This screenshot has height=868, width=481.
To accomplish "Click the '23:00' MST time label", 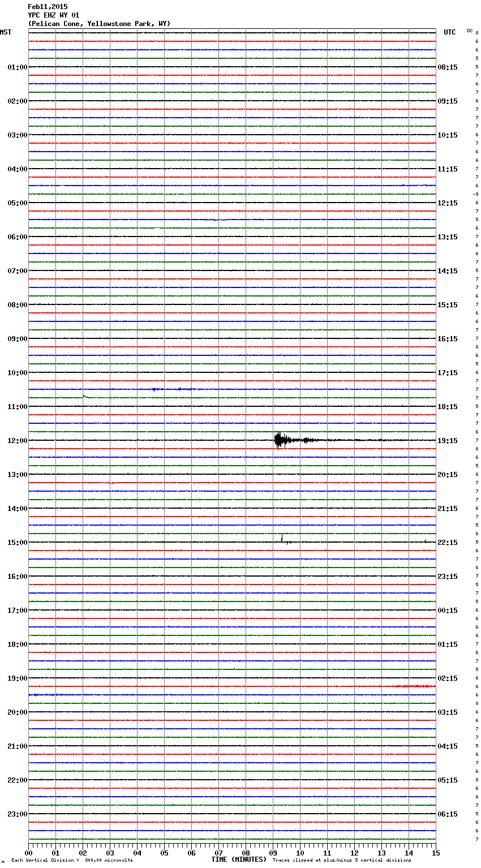I will pyautogui.click(x=17, y=814).
